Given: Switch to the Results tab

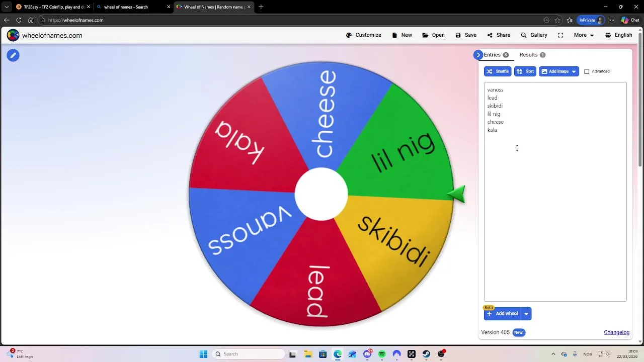Looking at the screenshot, I should tap(532, 55).
